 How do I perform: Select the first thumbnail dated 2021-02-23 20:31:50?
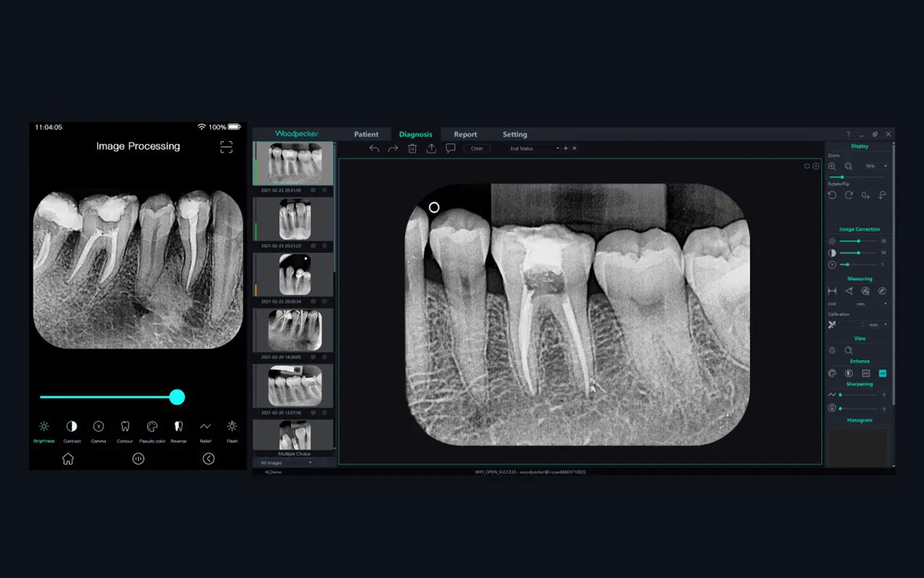294,163
